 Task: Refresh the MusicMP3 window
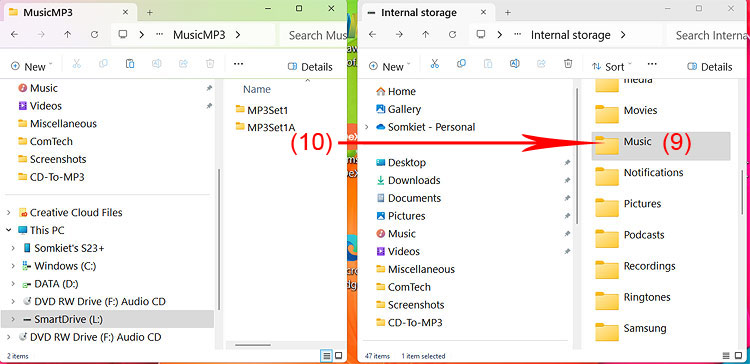point(94,34)
